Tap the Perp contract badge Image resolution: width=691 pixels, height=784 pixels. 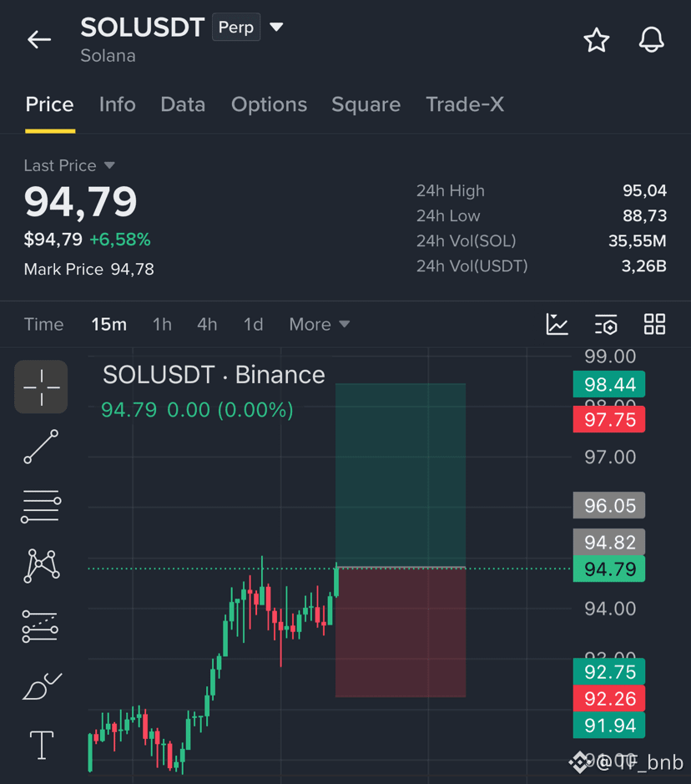pyautogui.click(x=236, y=27)
